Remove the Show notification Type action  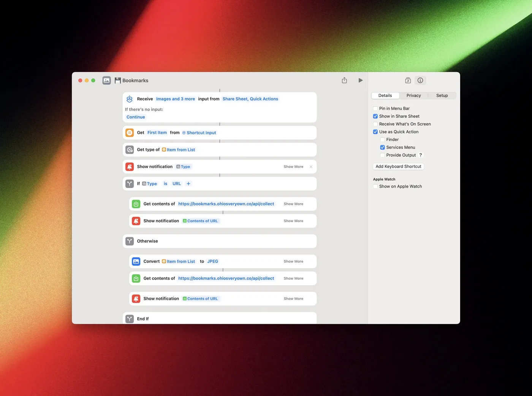click(x=311, y=167)
